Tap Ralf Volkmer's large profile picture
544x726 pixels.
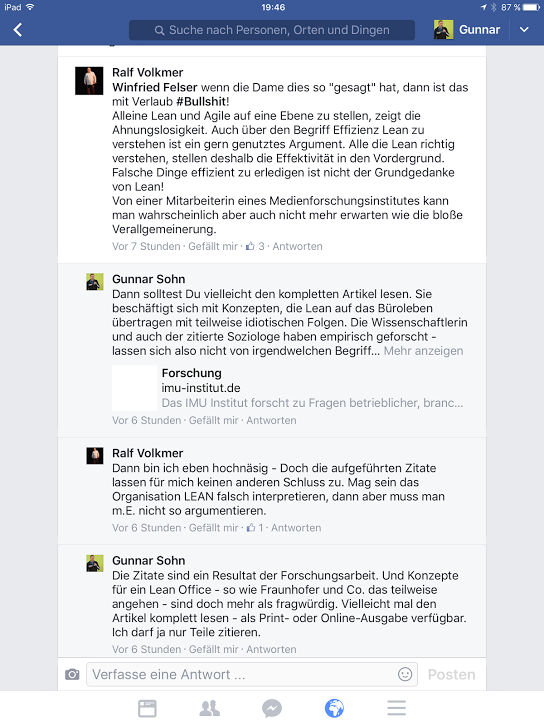coord(89,81)
